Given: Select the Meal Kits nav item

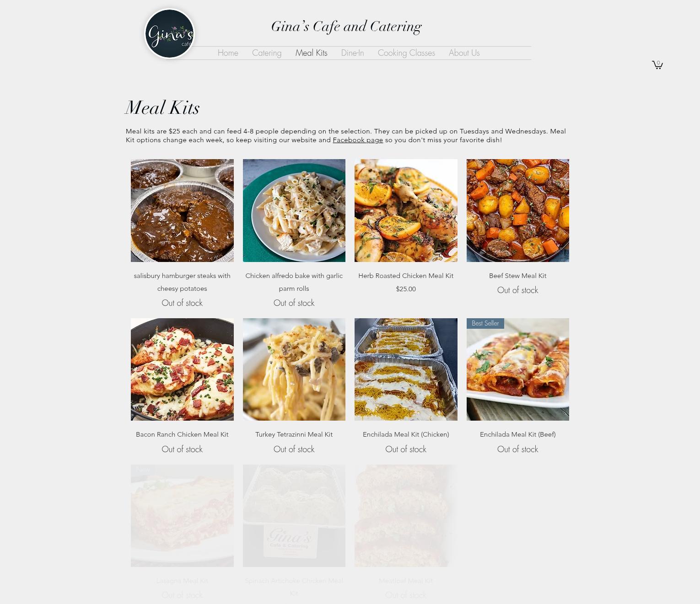Looking at the screenshot, I should [311, 53].
